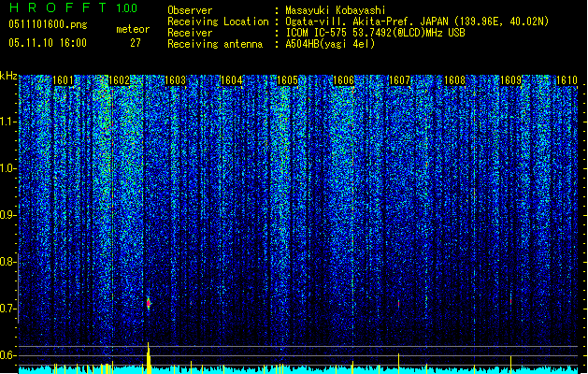Click the yellow power spike below 1607
Viewport: 588px width, 374px height.
pos(398,363)
